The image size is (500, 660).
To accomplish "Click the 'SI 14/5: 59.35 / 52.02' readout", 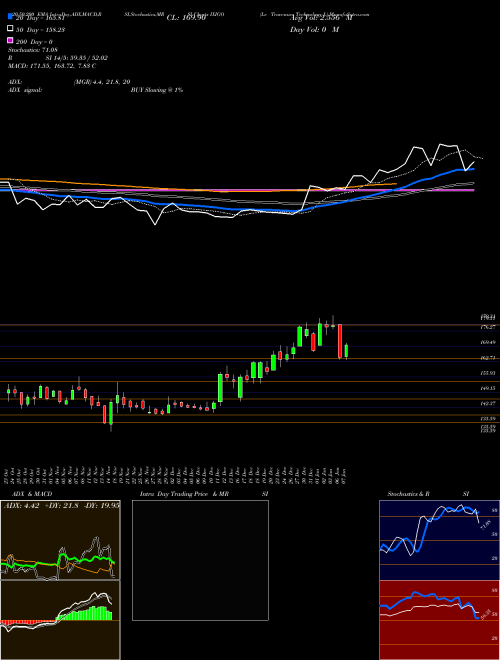I will 77,58.
